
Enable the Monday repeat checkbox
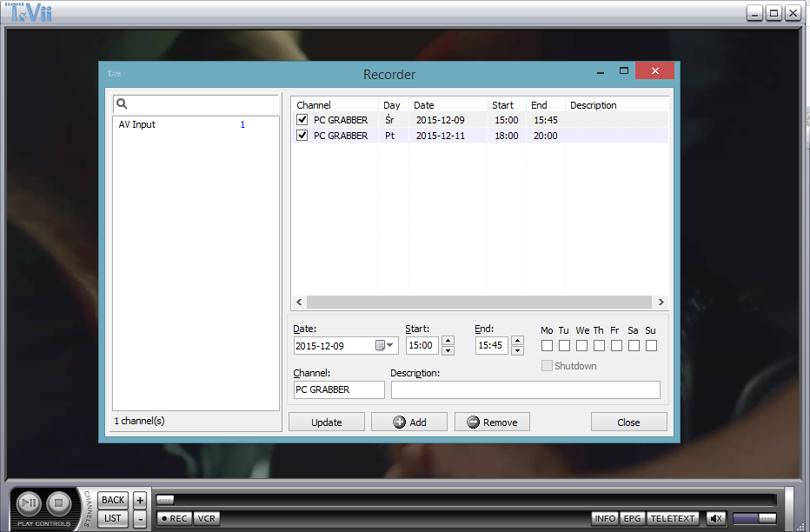pyautogui.click(x=547, y=345)
